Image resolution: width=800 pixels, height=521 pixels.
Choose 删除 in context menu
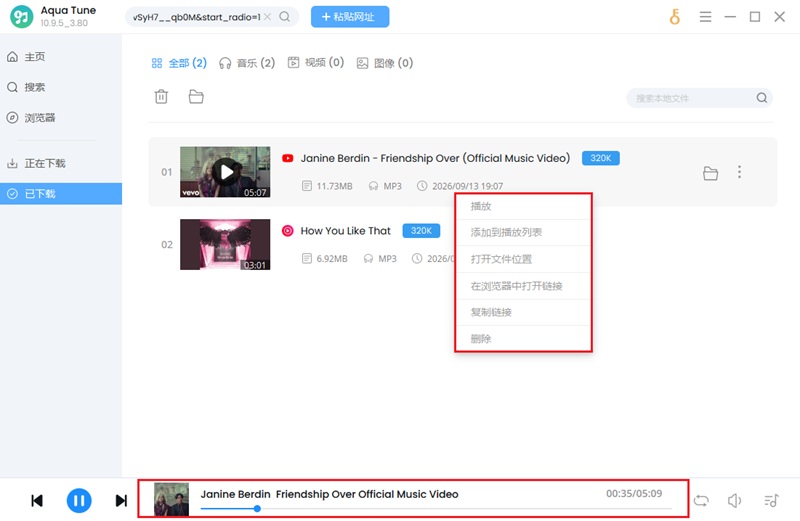[523, 339]
